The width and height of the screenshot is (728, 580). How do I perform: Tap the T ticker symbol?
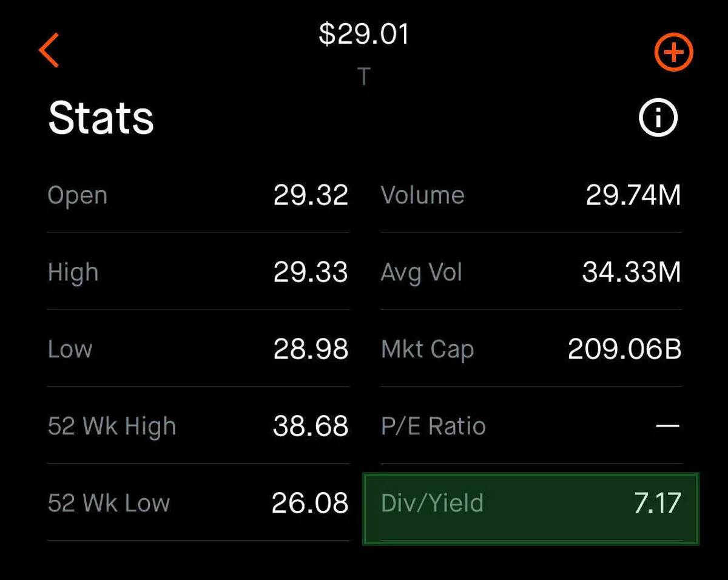[363, 77]
